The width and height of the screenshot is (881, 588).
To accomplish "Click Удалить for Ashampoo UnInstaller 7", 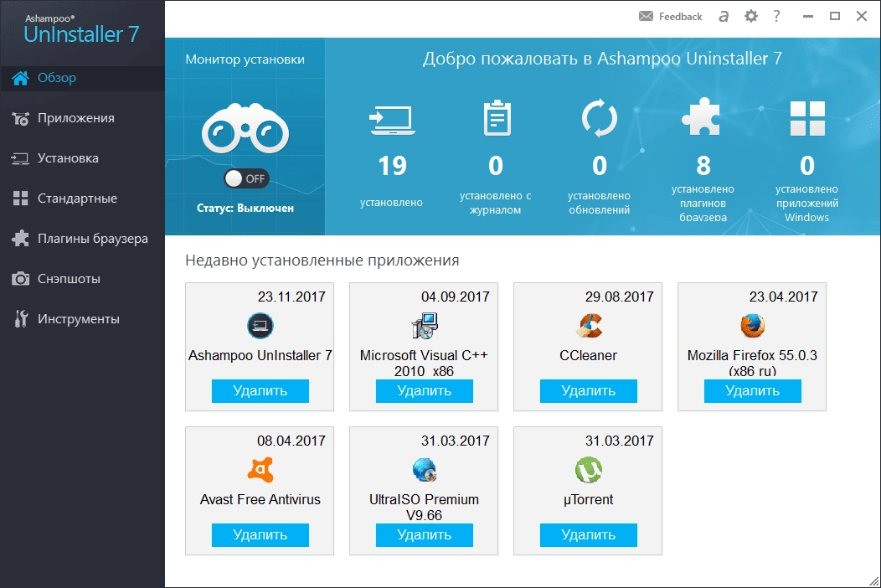I will click(260, 390).
